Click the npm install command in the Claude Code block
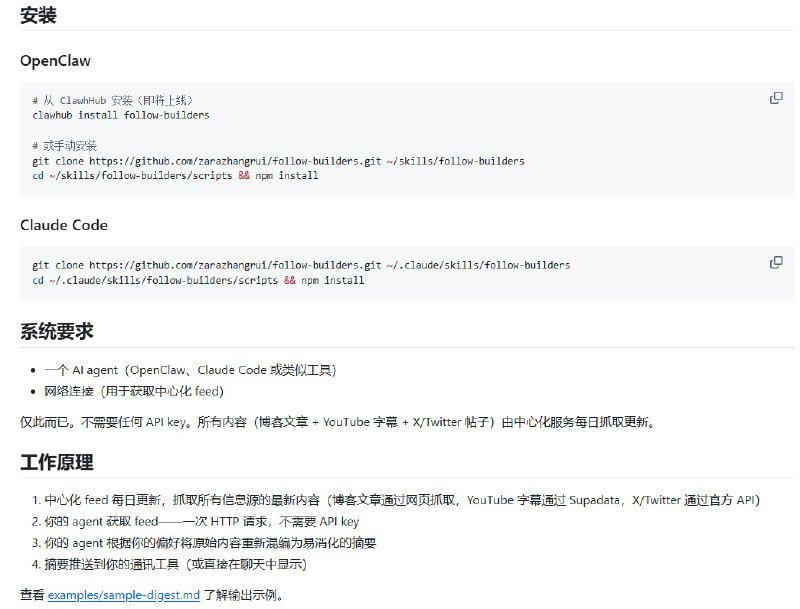 (x=330, y=278)
